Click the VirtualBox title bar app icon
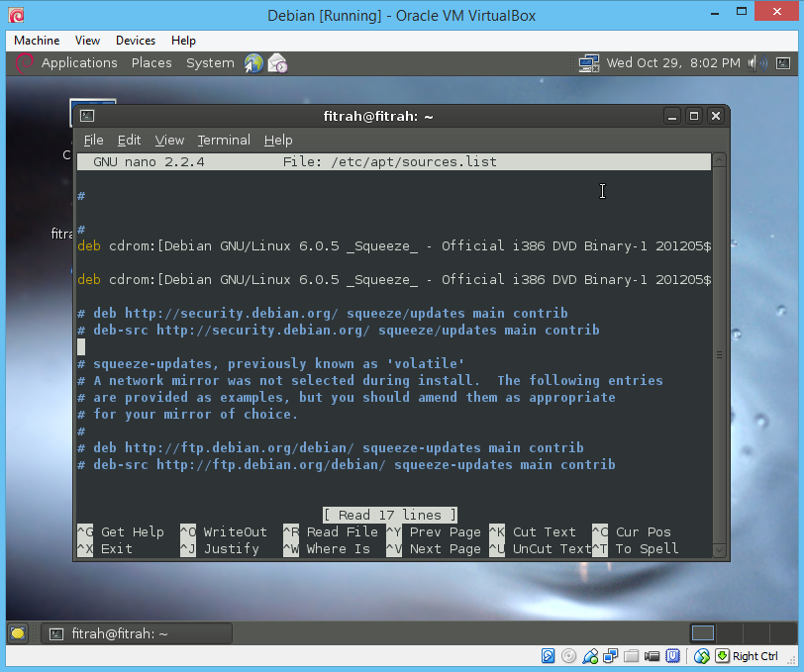Image resolution: width=804 pixels, height=672 pixels. (16, 16)
